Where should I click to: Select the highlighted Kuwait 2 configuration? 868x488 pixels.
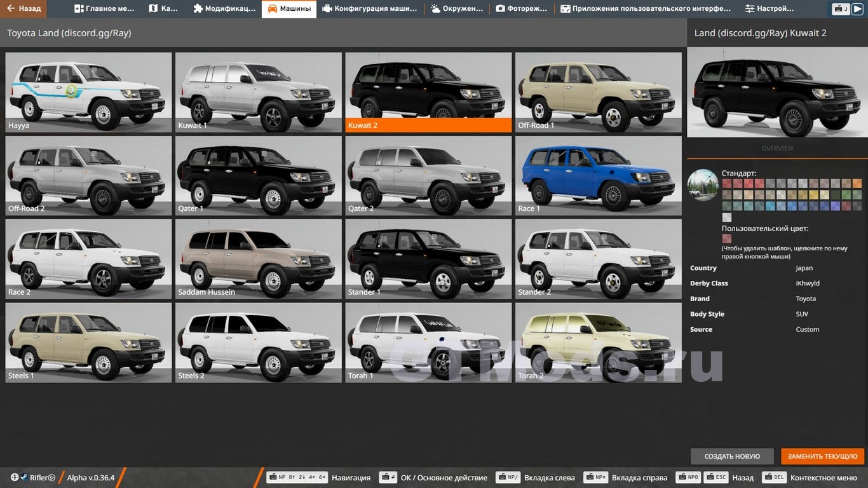pos(428,92)
